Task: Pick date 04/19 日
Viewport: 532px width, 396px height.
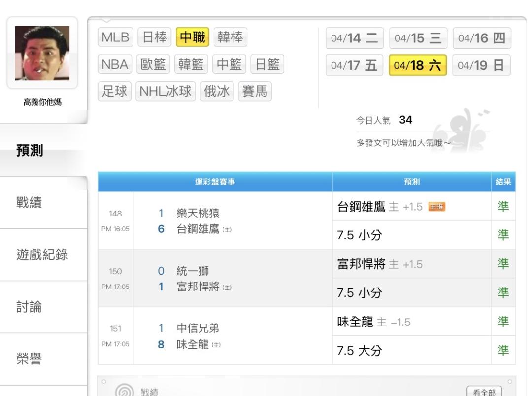Action: (x=481, y=66)
